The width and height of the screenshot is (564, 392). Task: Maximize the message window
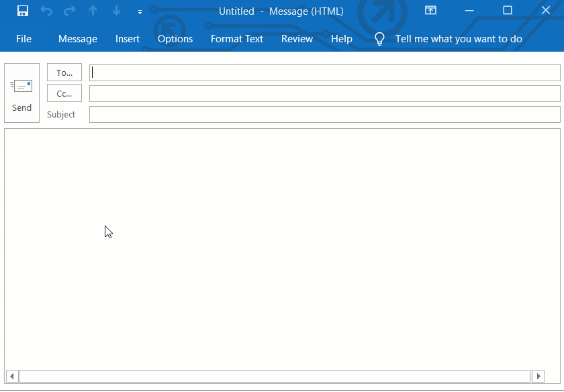click(x=508, y=11)
